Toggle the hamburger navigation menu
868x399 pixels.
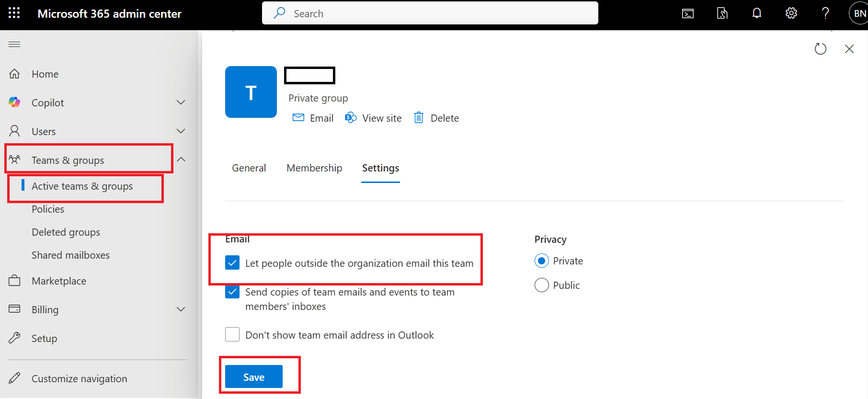[14, 45]
